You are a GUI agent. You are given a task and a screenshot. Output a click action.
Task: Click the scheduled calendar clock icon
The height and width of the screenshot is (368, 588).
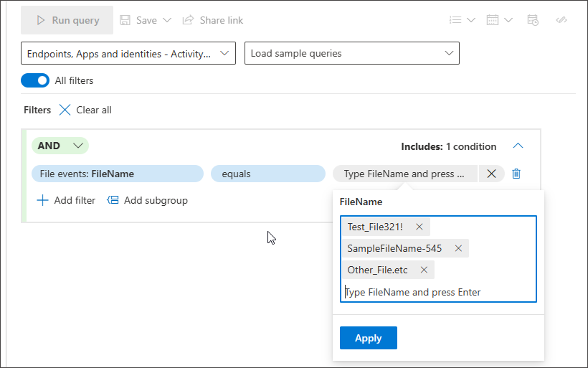pos(533,20)
